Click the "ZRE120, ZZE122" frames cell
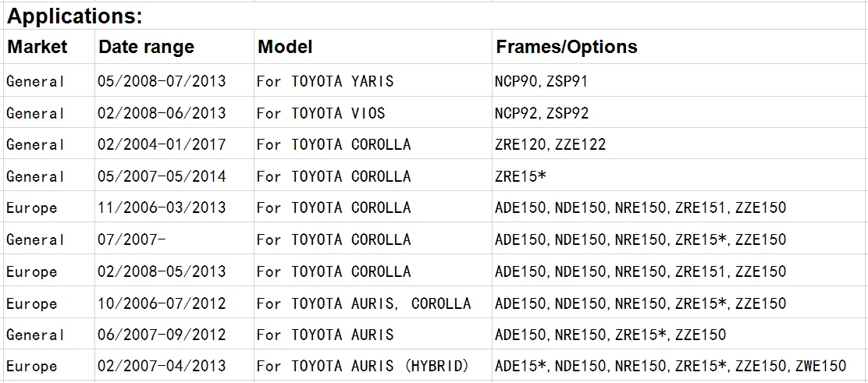Image resolution: width=868 pixels, height=383 pixels. pyautogui.click(x=550, y=144)
